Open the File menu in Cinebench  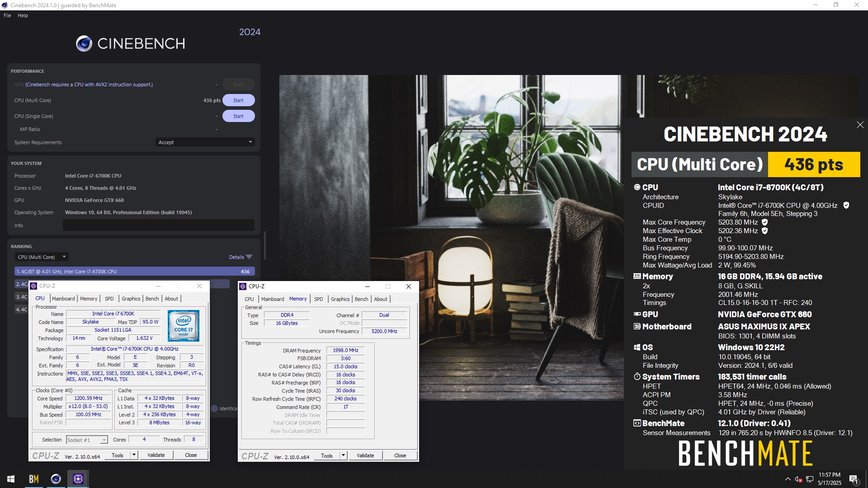(x=7, y=15)
